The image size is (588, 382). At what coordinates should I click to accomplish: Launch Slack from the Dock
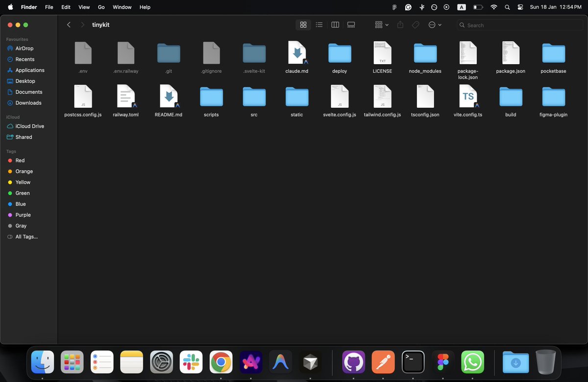coord(191,362)
